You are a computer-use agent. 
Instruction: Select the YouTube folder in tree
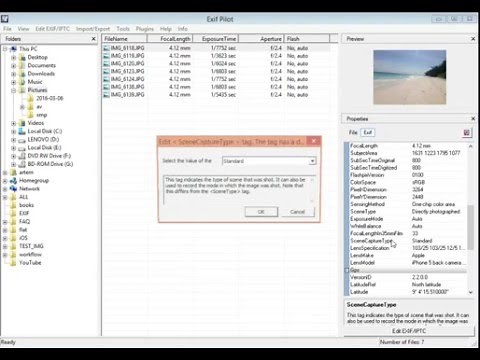coord(30,263)
